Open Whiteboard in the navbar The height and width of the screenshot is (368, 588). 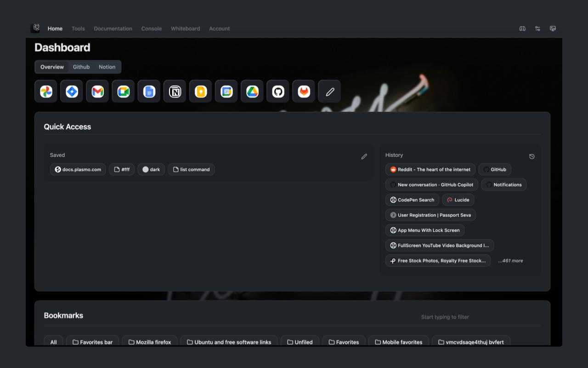186,29
